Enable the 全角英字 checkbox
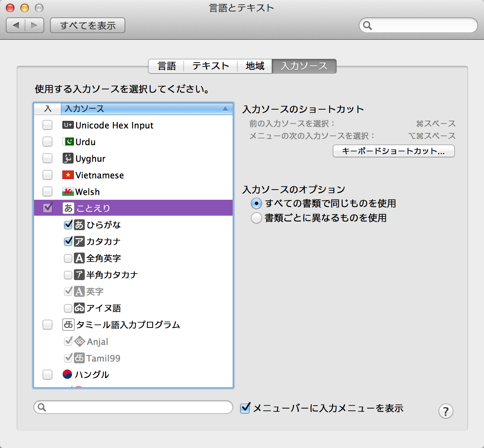Viewport: 484px width, 448px height. pos(68,258)
